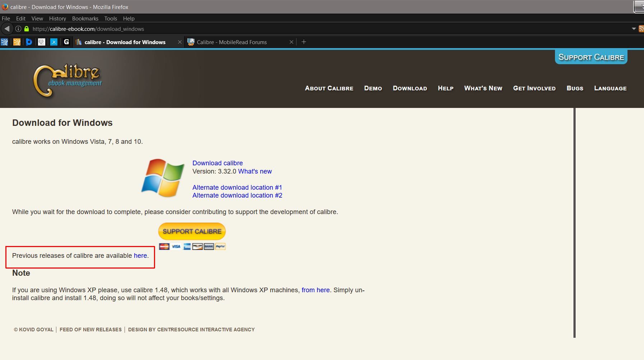The width and height of the screenshot is (644, 360).
Task: Open the blue 'b' pinned tab
Action: click(x=29, y=42)
